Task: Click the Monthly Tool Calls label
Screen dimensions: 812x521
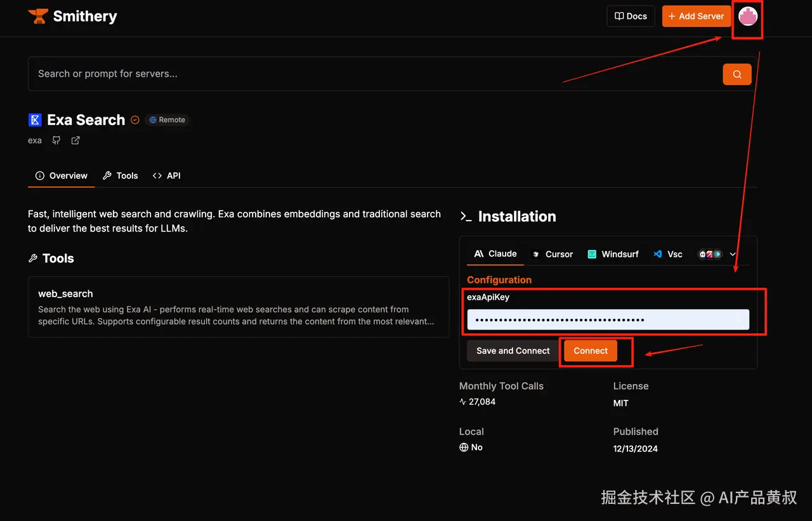Action: (x=501, y=386)
